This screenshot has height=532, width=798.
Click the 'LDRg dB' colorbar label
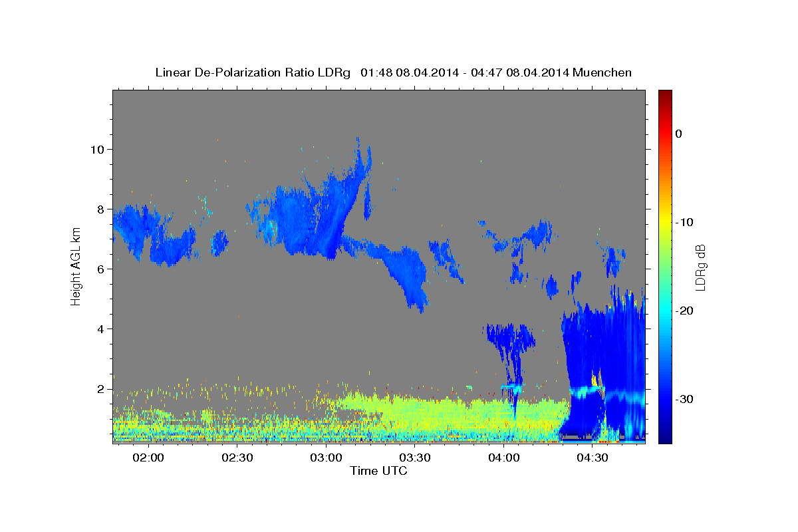pyautogui.click(x=700, y=267)
